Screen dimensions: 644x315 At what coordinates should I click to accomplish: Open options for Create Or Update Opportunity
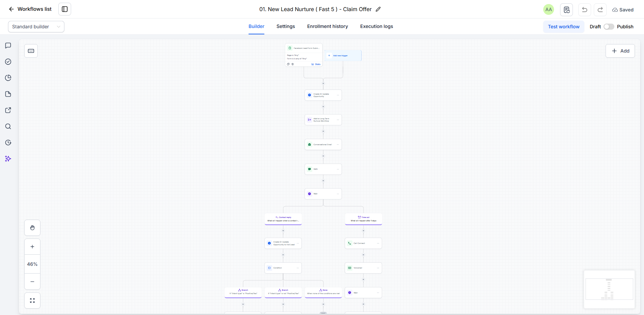pyautogui.click(x=338, y=95)
